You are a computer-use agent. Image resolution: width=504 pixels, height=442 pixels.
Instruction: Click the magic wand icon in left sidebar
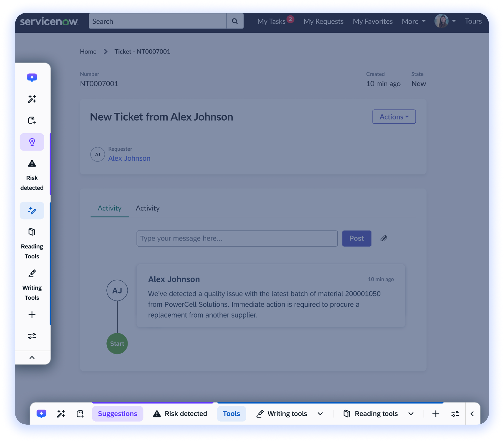[32, 99]
